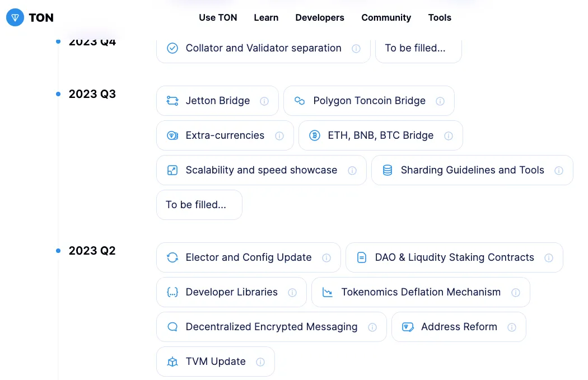Show info for Elector and Config Update
This screenshot has width=588, height=380.
tap(326, 258)
